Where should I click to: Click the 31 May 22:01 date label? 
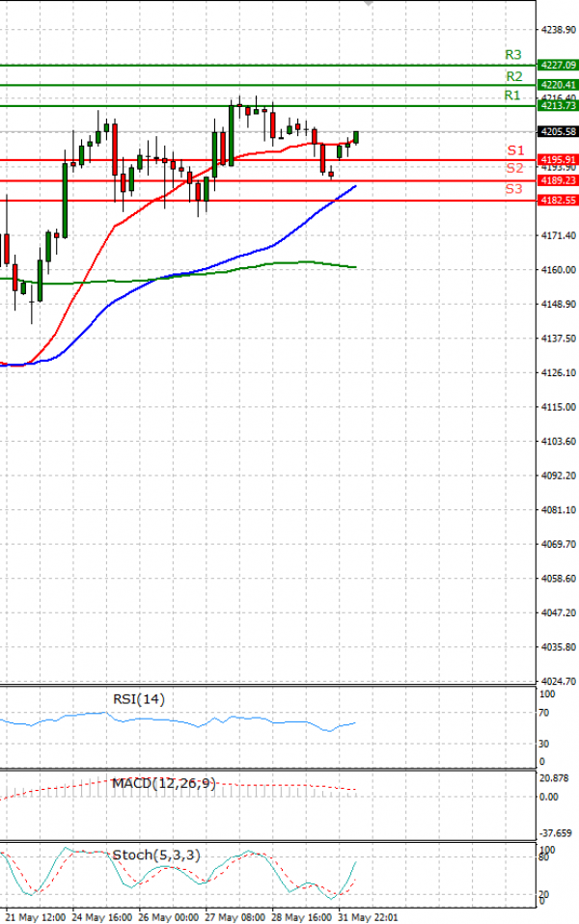368,917
